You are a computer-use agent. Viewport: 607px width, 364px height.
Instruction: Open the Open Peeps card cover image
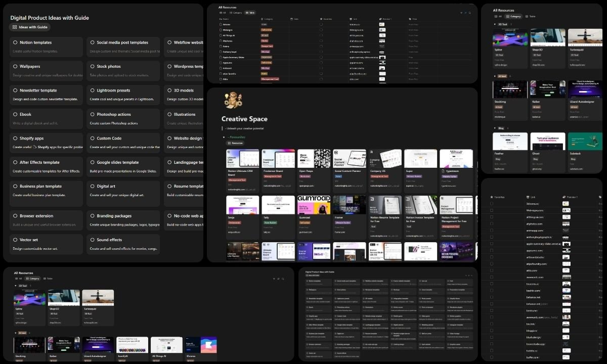point(314,159)
